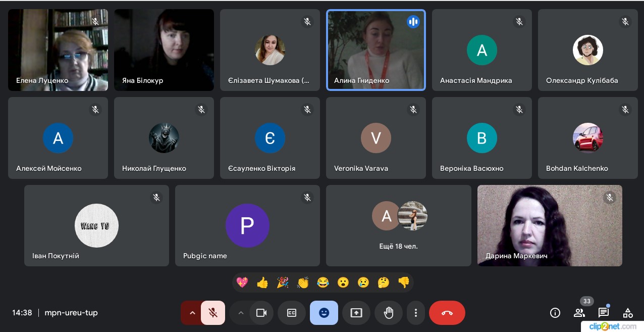
Task: Open the 'Ещё 18 чел.' tile
Action: pos(399,225)
